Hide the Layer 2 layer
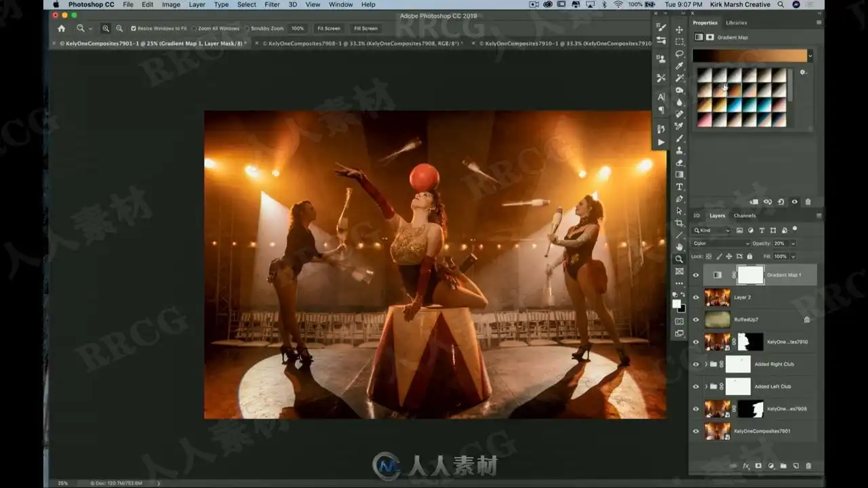 (696, 298)
